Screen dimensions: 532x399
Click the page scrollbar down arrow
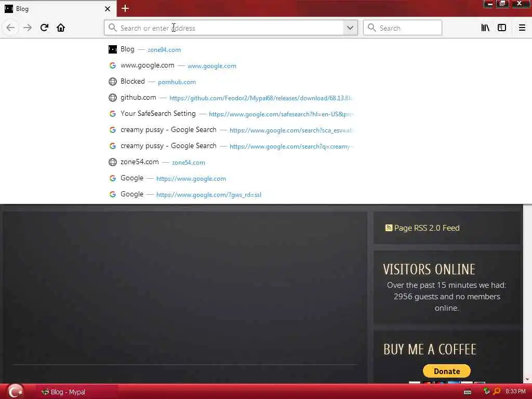tap(527, 380)
